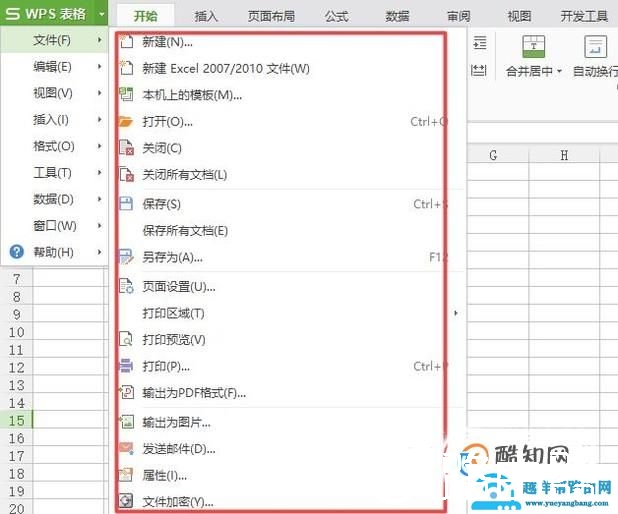This screenshot has height=514, width=618.
Task: Switch to the 公式 ribbon tab
Action: 337,16
